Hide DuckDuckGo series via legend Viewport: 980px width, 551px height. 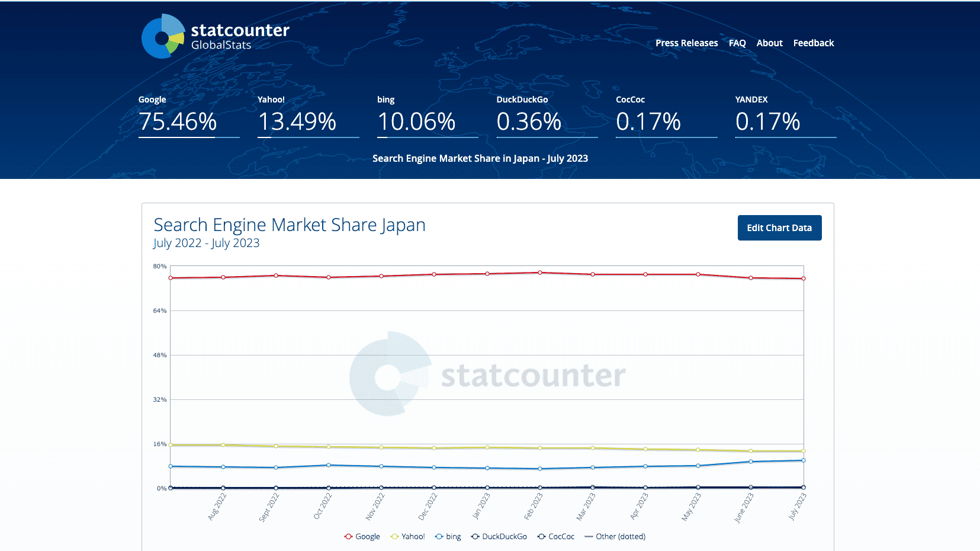[x=499, y=537]
